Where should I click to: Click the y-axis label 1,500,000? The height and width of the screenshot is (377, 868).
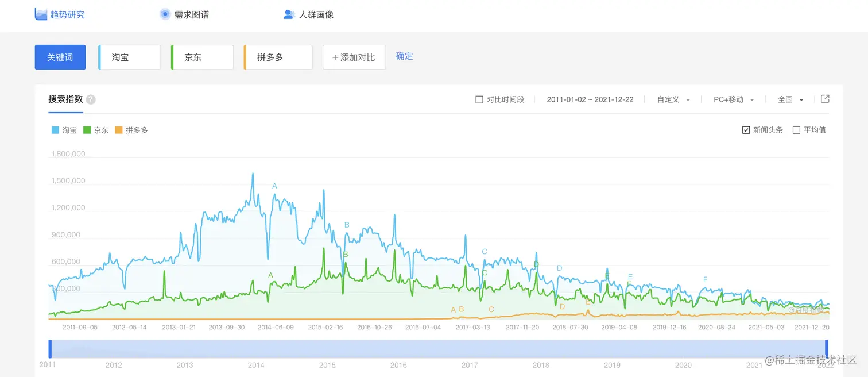pos(68,181)
